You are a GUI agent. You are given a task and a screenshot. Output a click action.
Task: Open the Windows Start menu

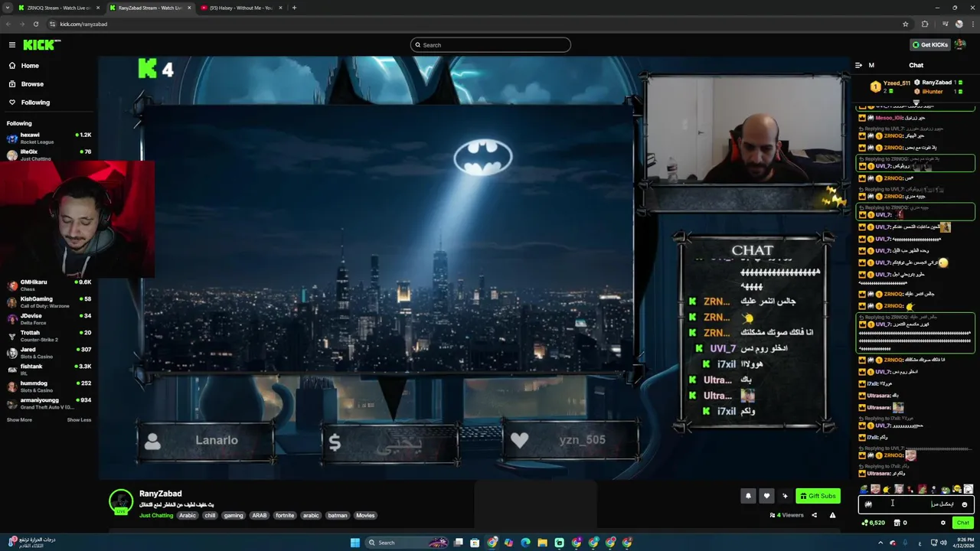point(355,543)
